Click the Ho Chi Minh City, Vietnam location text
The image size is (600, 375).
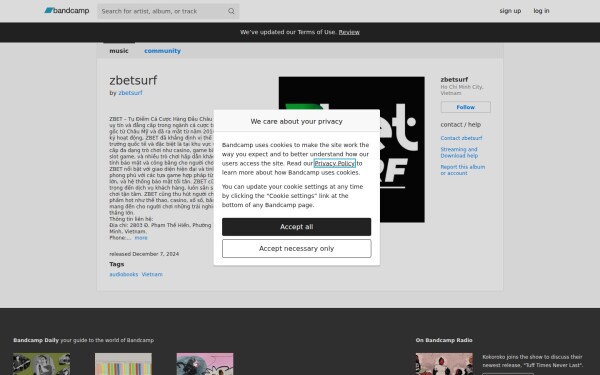[x=462, y=90]
